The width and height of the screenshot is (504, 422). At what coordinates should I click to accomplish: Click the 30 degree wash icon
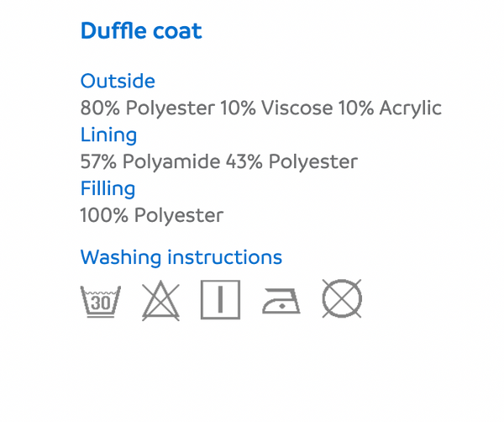coord(101,302)
